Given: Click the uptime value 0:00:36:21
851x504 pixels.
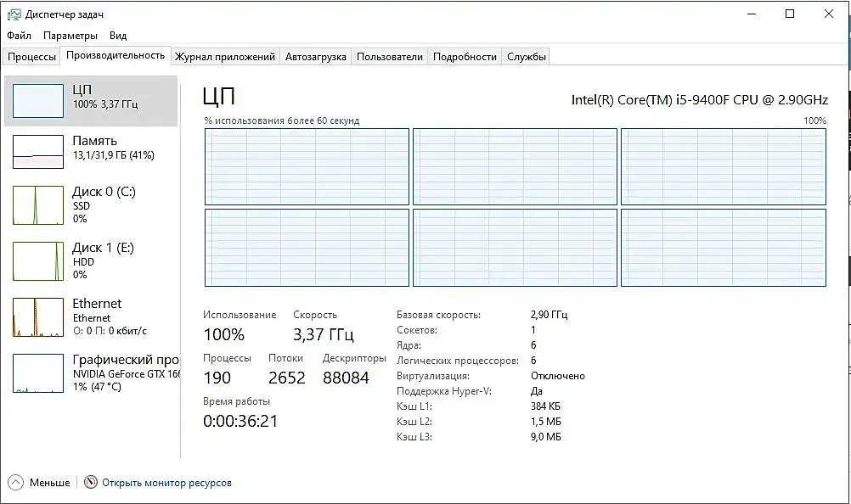Looking at the screenshot, I should coord(240,421).
